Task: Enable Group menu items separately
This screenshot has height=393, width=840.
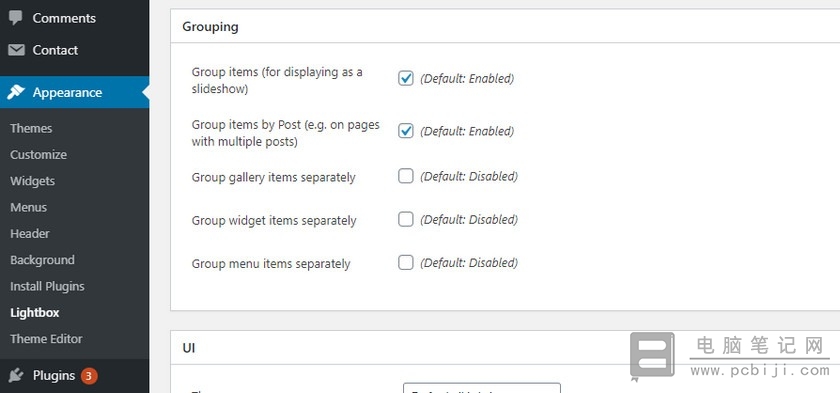Action: 406,262
